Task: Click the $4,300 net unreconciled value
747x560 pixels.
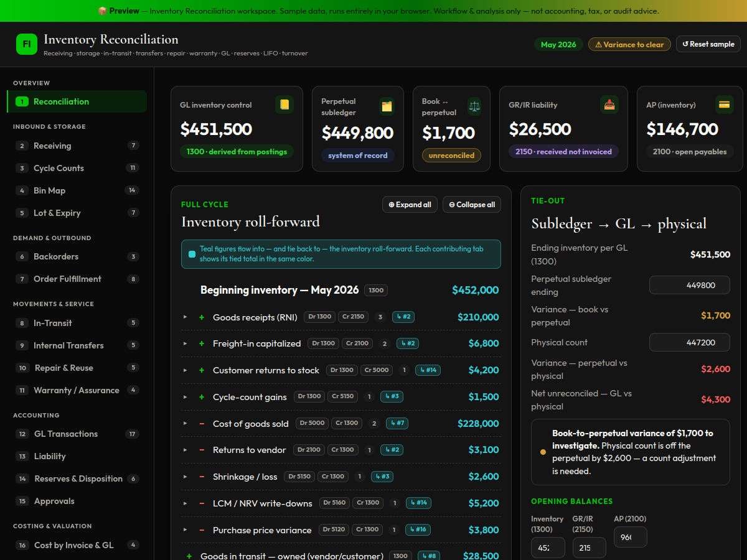Action: 716,399
